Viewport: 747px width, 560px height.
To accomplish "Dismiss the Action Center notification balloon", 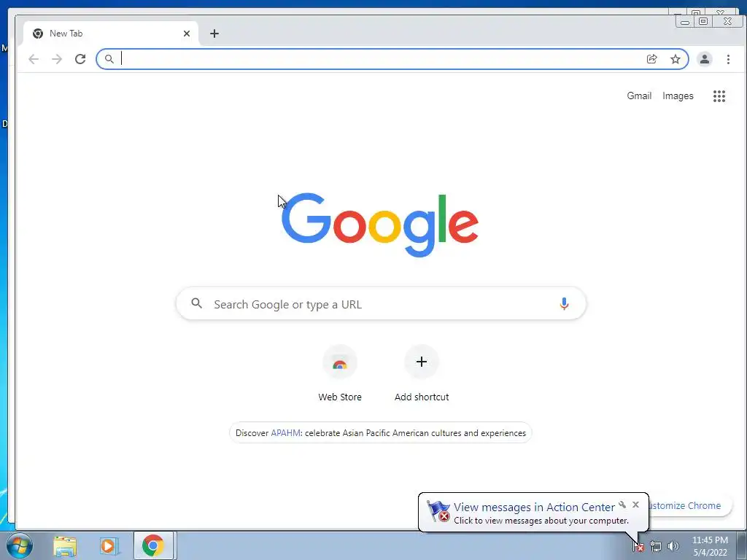I will click(635, 505).
